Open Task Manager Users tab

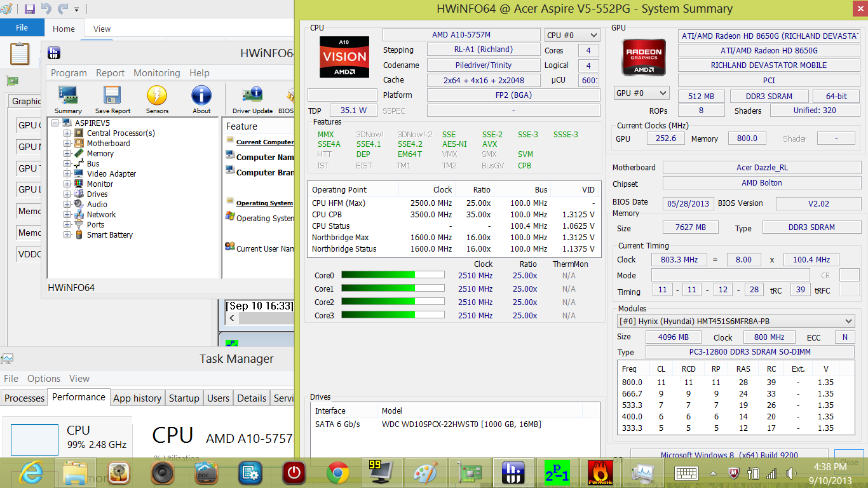point(219,398)
